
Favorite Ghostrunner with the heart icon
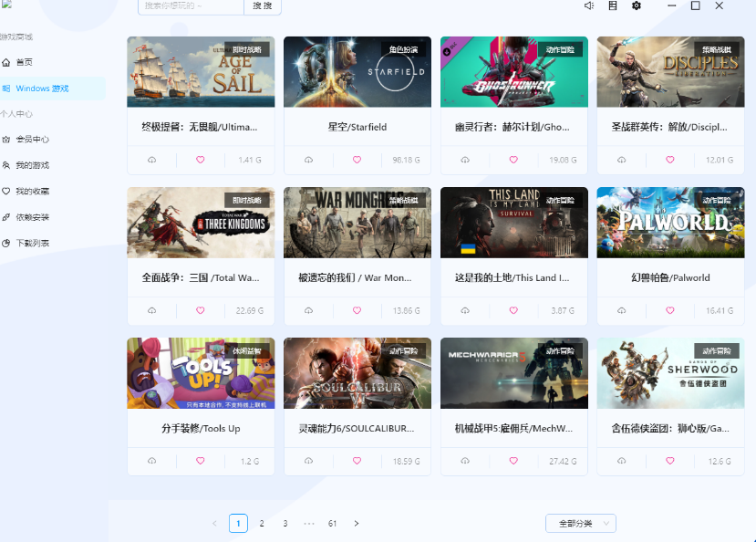[513, 160]
